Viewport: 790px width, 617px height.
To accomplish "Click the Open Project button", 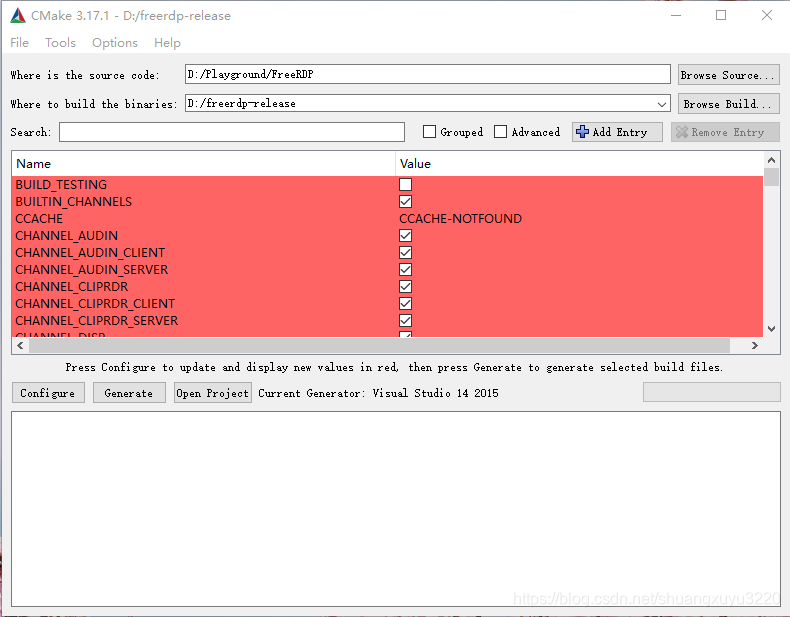I will (x=212, y=393).
